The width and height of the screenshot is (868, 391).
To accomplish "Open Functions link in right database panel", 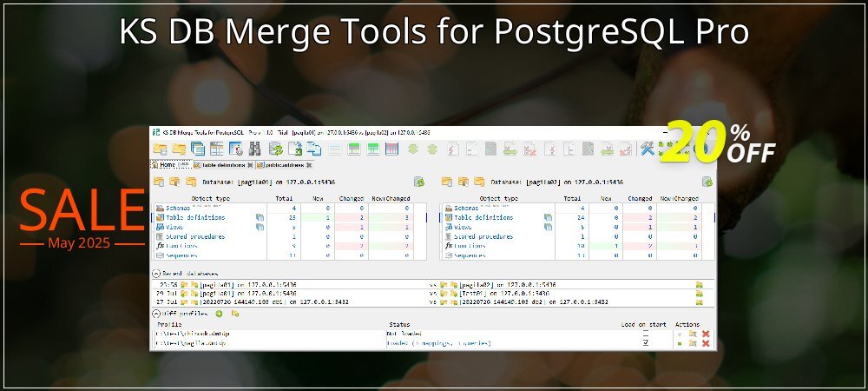I will pos(470,246).
